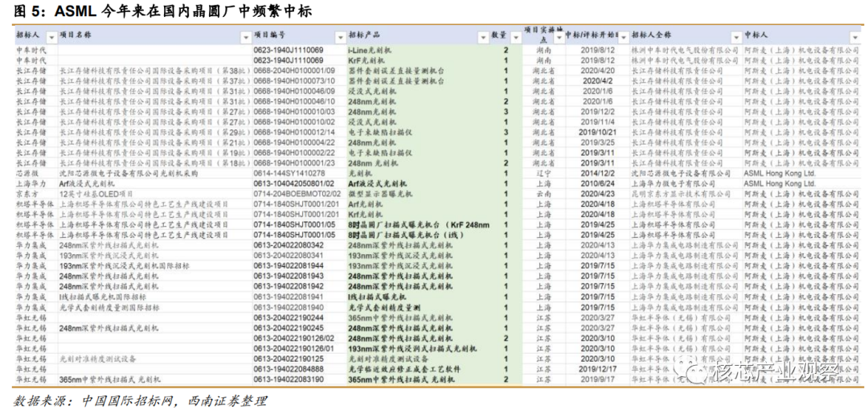
Task: Select project number cell 0613-194022081941
Action: 289,297
